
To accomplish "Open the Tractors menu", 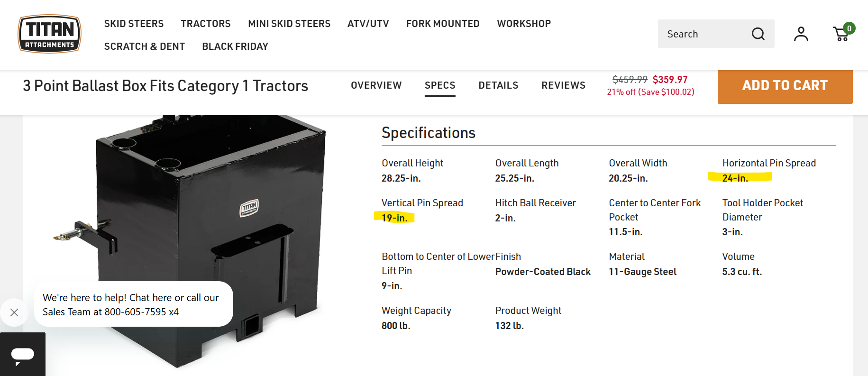I will (x=205, y=24).
